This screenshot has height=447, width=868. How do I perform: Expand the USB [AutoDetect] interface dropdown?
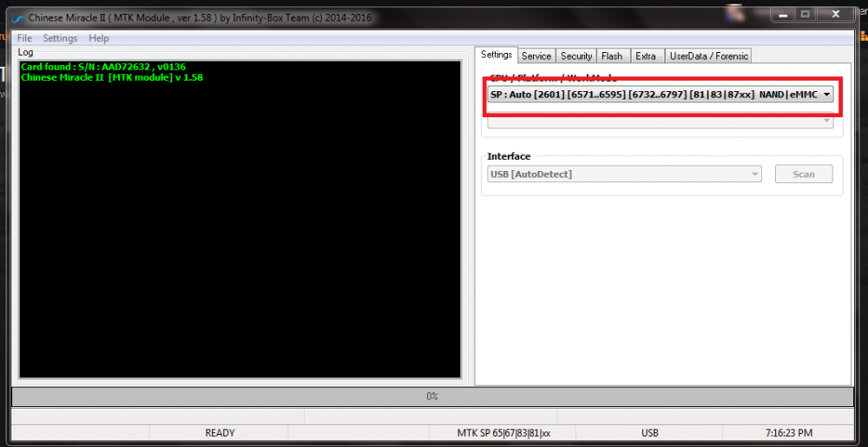(x=624, y=174)
